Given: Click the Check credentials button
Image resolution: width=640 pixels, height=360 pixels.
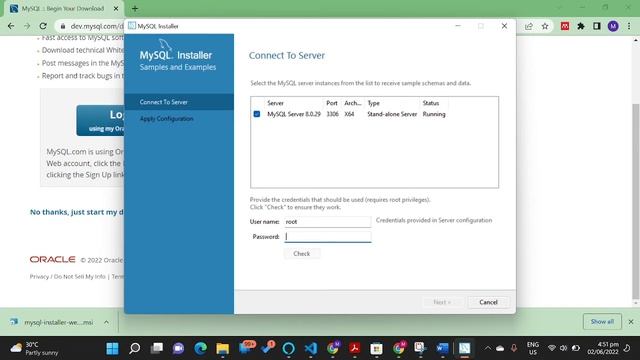Looking at the screenshot, I should click(302, 253).
